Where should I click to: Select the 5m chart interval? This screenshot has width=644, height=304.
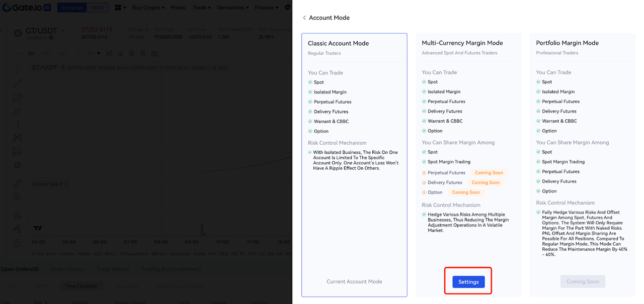[x=31, y=53]
